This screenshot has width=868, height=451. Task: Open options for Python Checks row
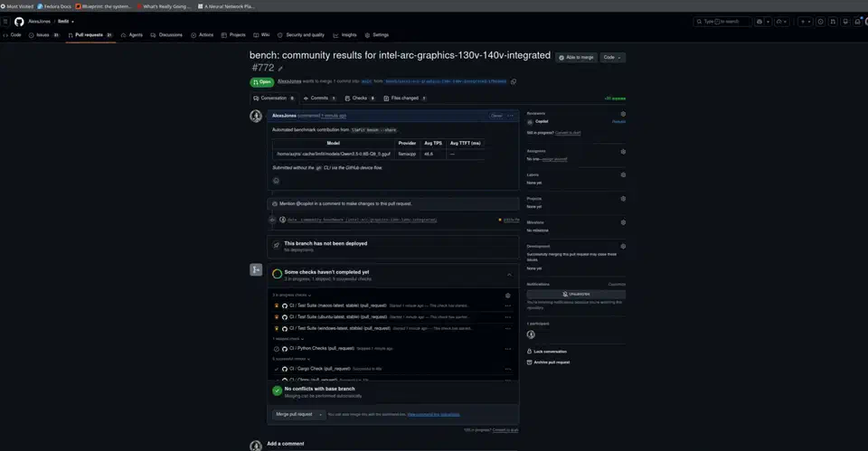coord(507,349)
